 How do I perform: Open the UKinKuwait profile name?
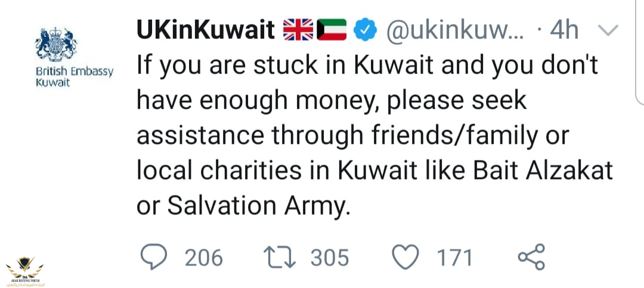pos(205,30)
